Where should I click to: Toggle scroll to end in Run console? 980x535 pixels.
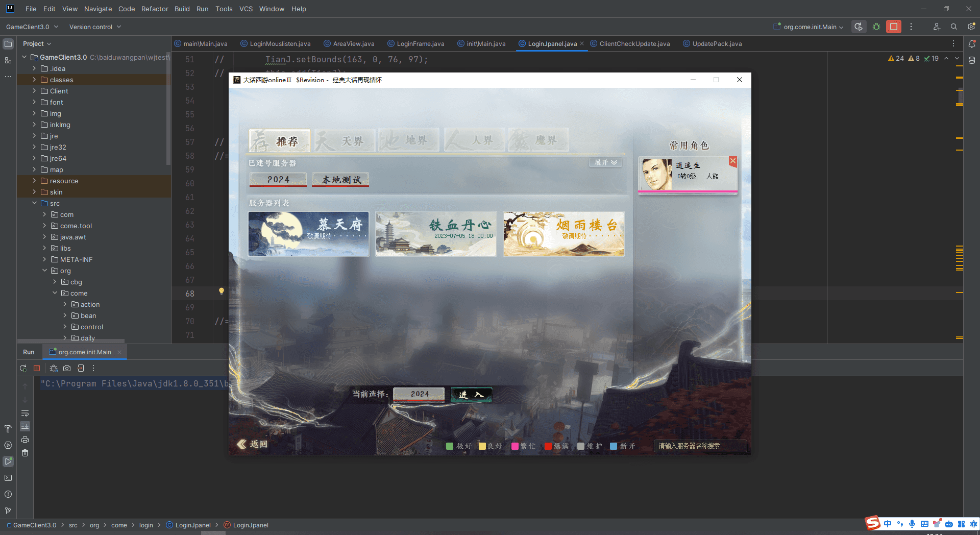coord(25,426)
